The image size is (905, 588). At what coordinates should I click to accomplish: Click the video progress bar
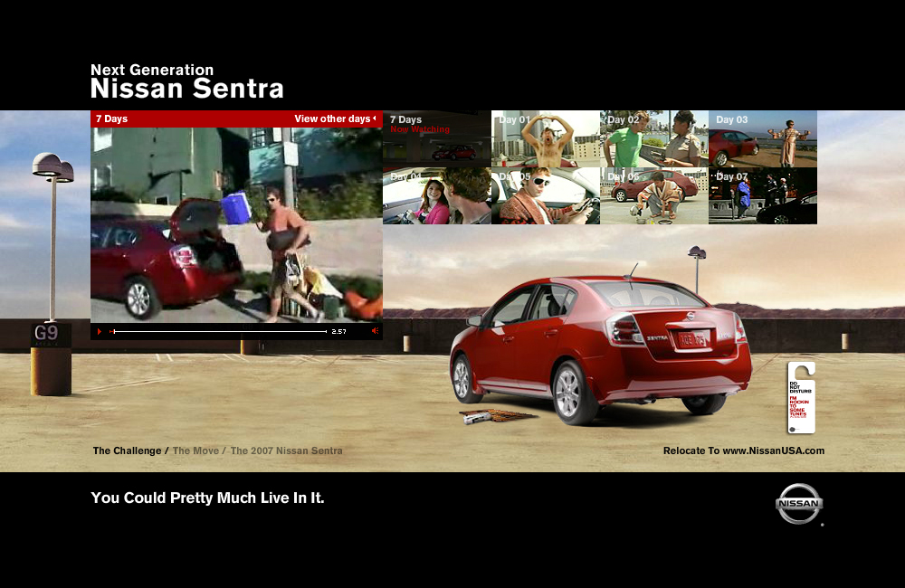click(x=218, y=331)
